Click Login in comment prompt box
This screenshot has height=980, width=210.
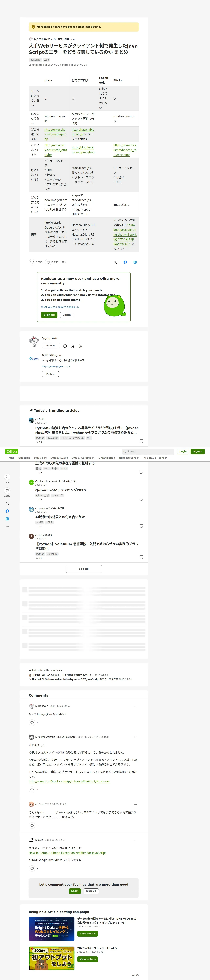point(75,891)
